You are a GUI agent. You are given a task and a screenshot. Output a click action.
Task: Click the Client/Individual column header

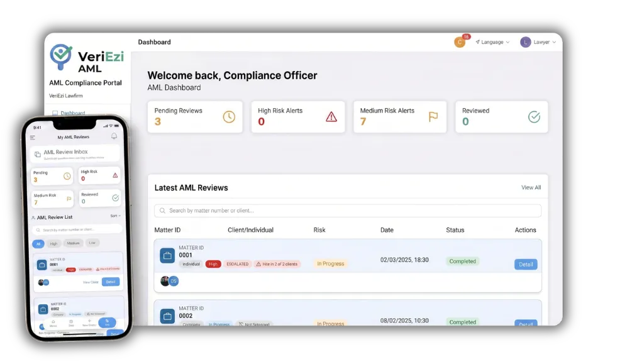(250, 230)
